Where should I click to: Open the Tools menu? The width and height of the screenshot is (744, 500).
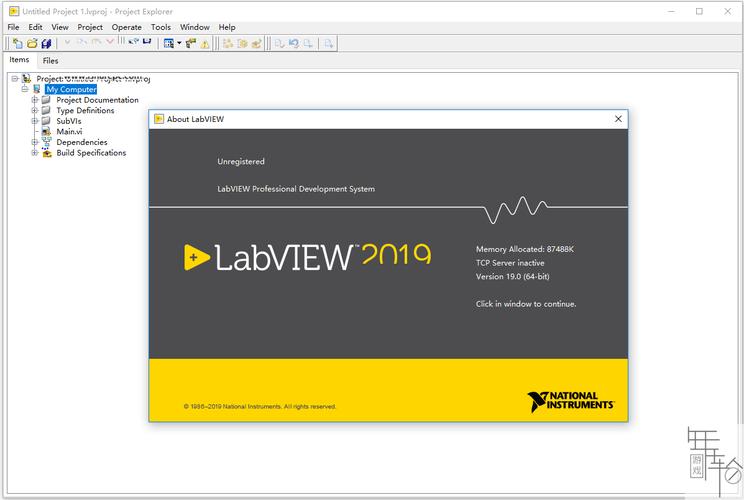pos(160,27)
